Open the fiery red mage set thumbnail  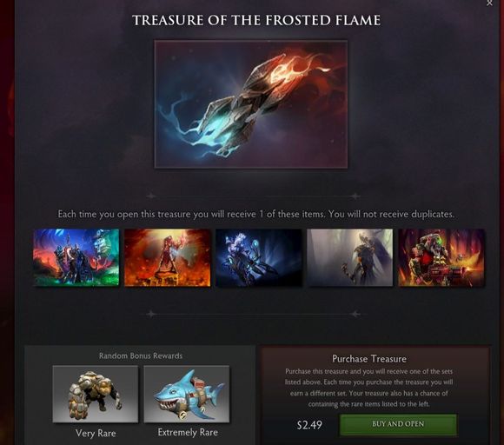coord(168,257)
